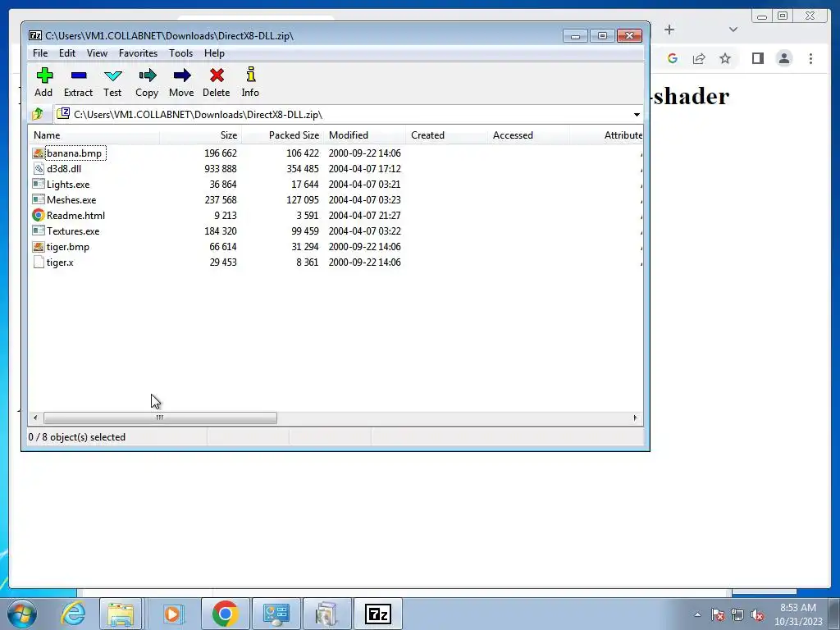
Task: Sort by Modified column header
Action: (365, 135)
